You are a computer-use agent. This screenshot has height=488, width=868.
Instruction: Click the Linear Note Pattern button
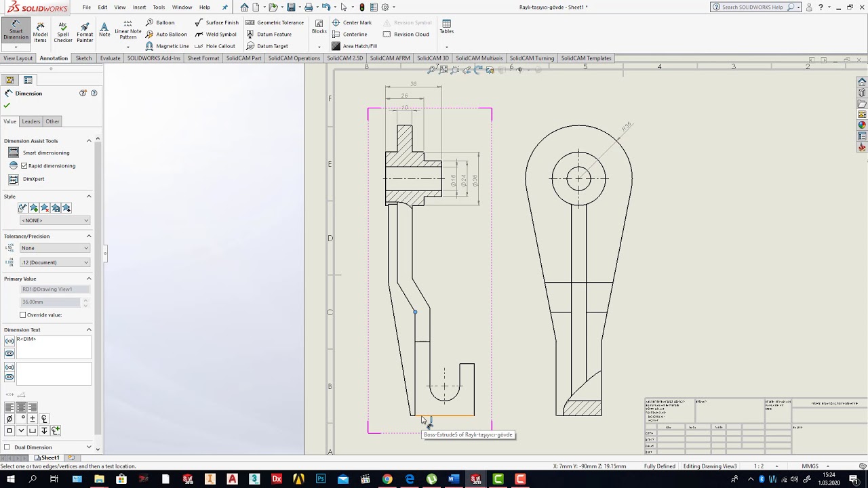click(x=127, y=31)
